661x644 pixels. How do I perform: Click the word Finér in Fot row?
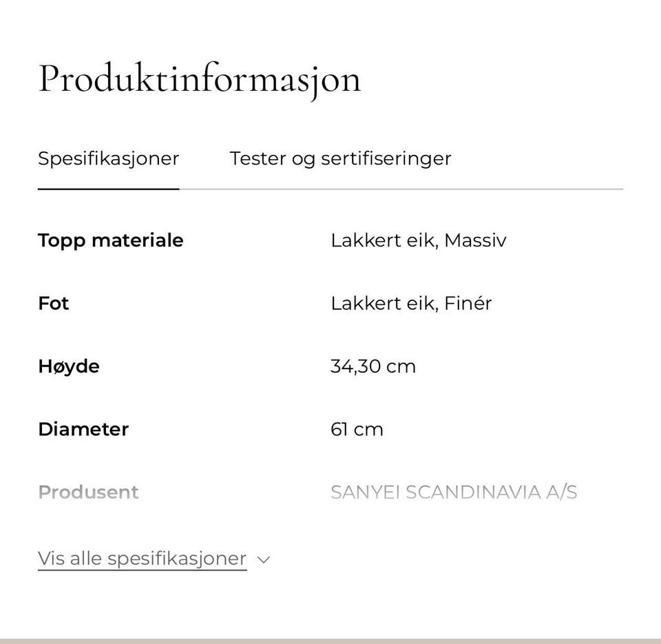468,303
